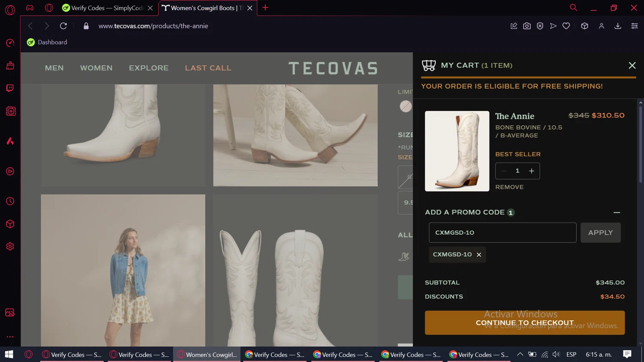
Task: Open the account profile icon
Action: (x=601, y=26)
